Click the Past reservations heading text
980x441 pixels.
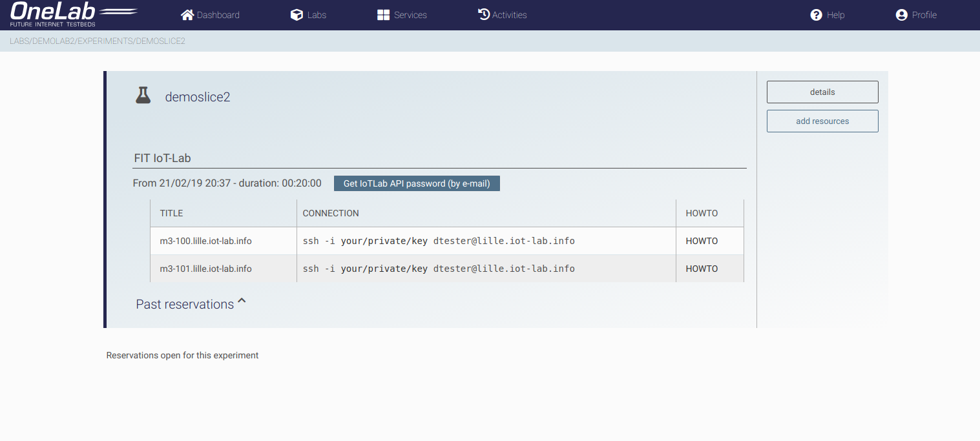coord(185,304)
